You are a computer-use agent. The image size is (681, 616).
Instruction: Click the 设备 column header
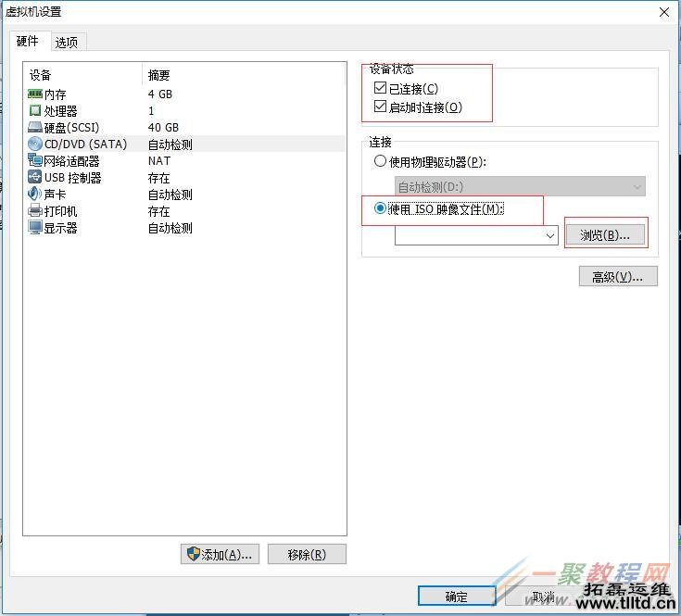point(41,75)
